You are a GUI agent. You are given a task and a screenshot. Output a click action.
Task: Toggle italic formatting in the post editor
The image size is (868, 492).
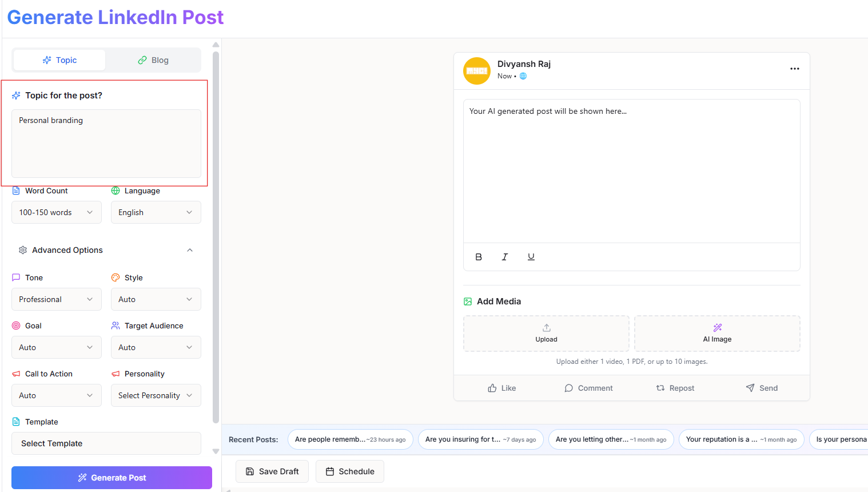tap(505, 257)
